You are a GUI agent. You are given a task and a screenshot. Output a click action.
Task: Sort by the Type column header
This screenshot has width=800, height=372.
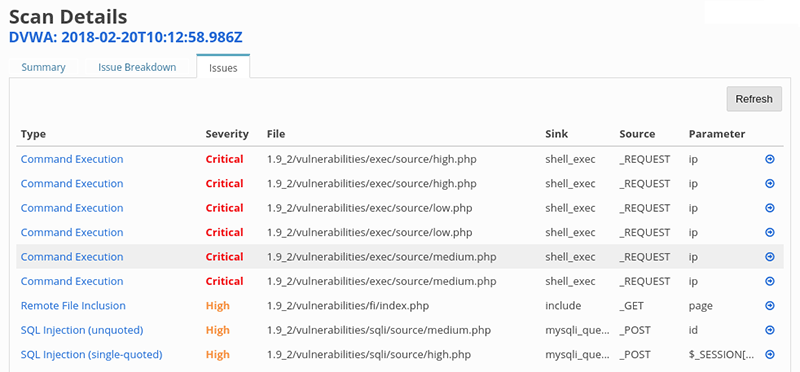pyautogui.click(x=33, y=134)
